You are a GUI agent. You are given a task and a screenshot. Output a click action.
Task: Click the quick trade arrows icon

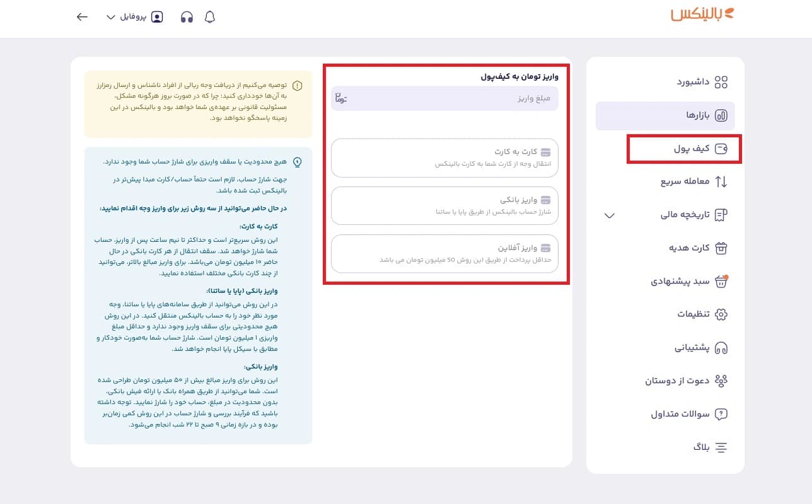(x=721, y=182)
